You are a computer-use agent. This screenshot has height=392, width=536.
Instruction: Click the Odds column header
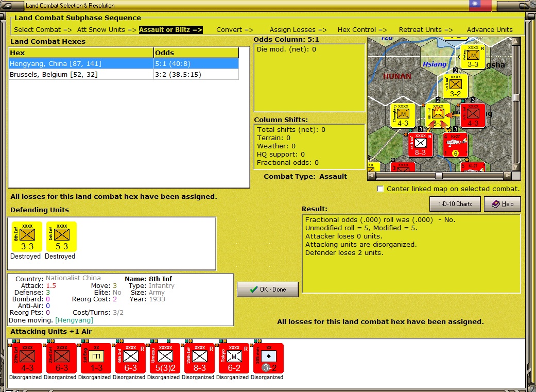(196, 53)
